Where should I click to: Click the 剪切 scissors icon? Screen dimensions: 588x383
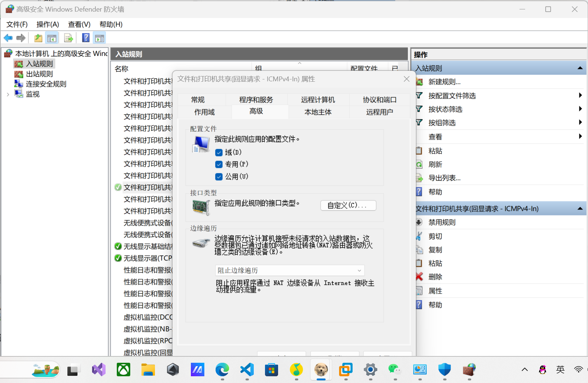tap(420, 236)
